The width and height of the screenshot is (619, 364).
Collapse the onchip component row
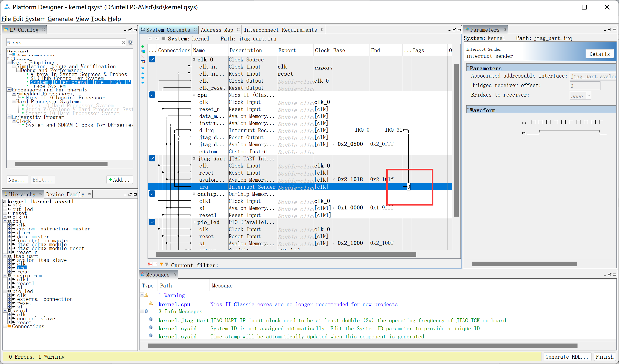tap(194, 194)
